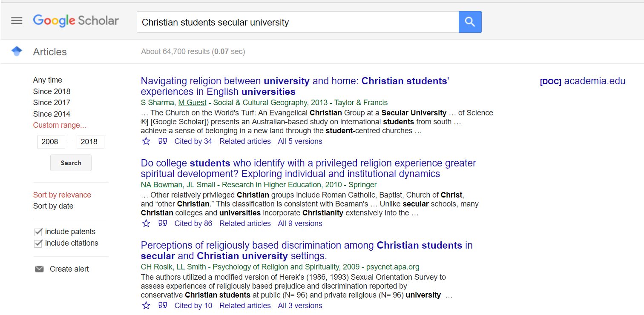
Task: Save the Sharma article with star icon
Action: 146,141
